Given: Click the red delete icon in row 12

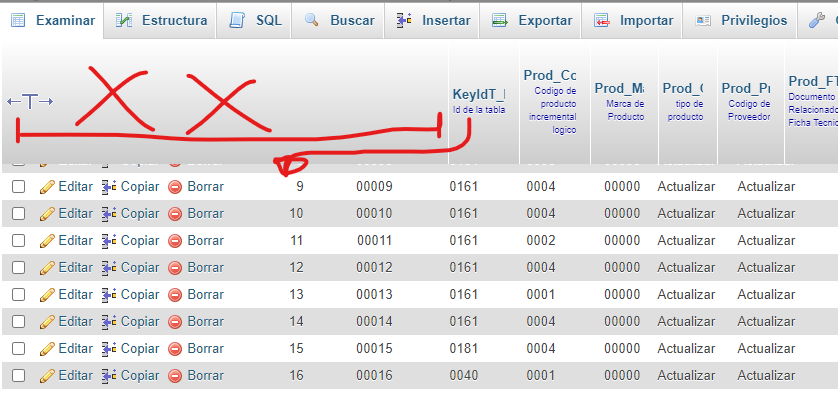Looking at the screenshot, I should tap(175, 267).
